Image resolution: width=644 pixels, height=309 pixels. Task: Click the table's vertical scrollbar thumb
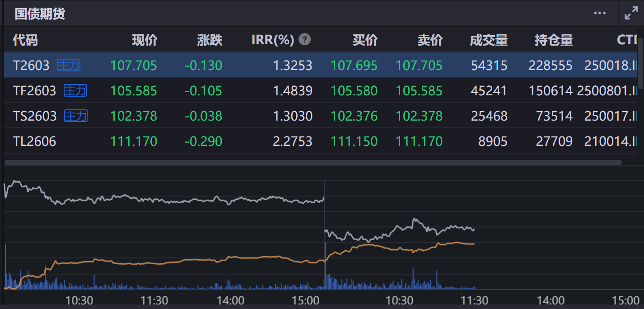(x=641, y=63)
